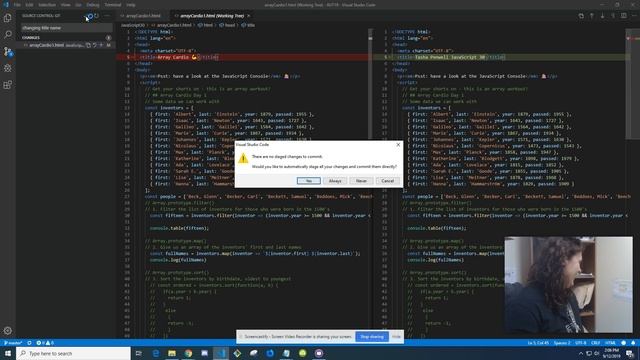Click CRLF line ending in status bar
The height and width of the screenshot is (360, 640).
coord(596,343)
